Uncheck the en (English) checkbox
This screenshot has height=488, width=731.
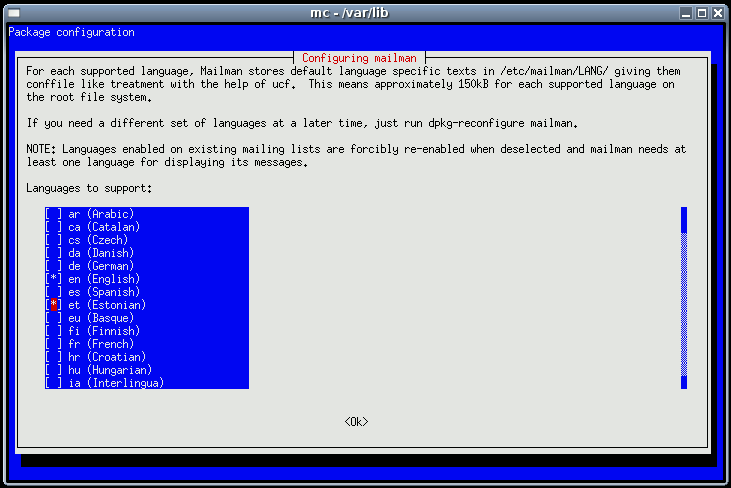(x=54, y=279)
